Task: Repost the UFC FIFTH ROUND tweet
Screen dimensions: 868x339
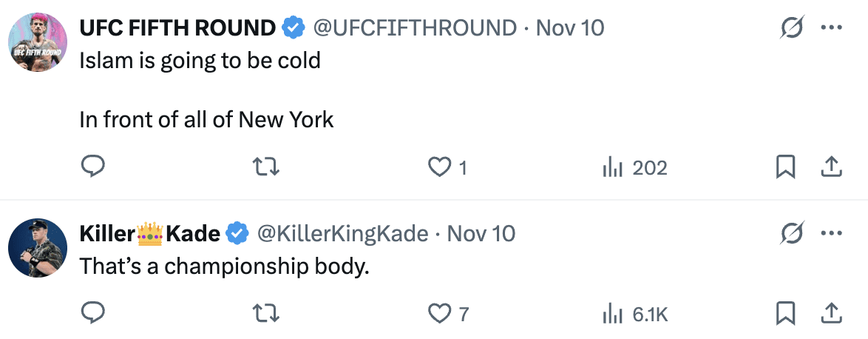Action: 267,167
